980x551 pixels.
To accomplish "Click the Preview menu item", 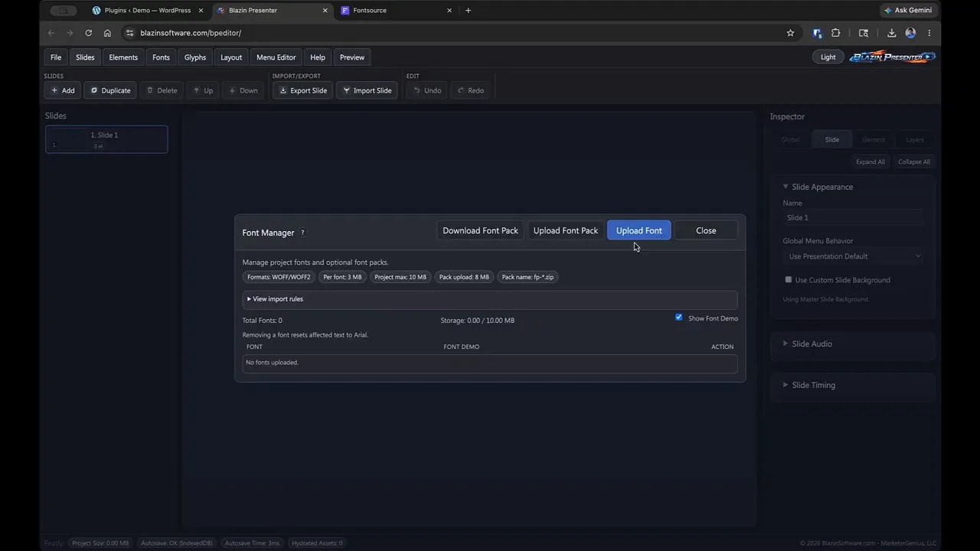I will [x=352, y=57].
